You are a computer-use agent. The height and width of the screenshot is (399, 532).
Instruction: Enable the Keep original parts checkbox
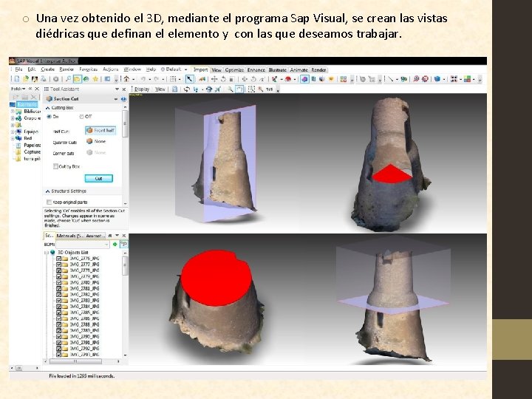click(x=49, y=202)
